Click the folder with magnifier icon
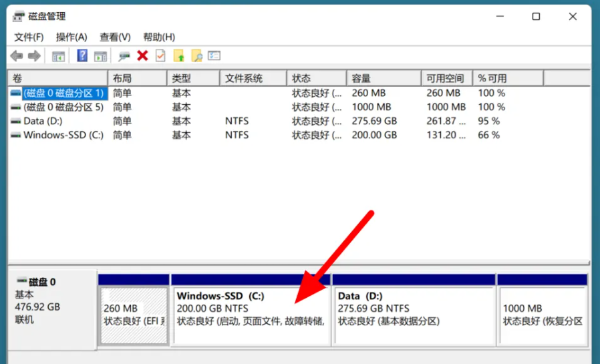This screenshot has height=364, width=600. tap(196, 56)
